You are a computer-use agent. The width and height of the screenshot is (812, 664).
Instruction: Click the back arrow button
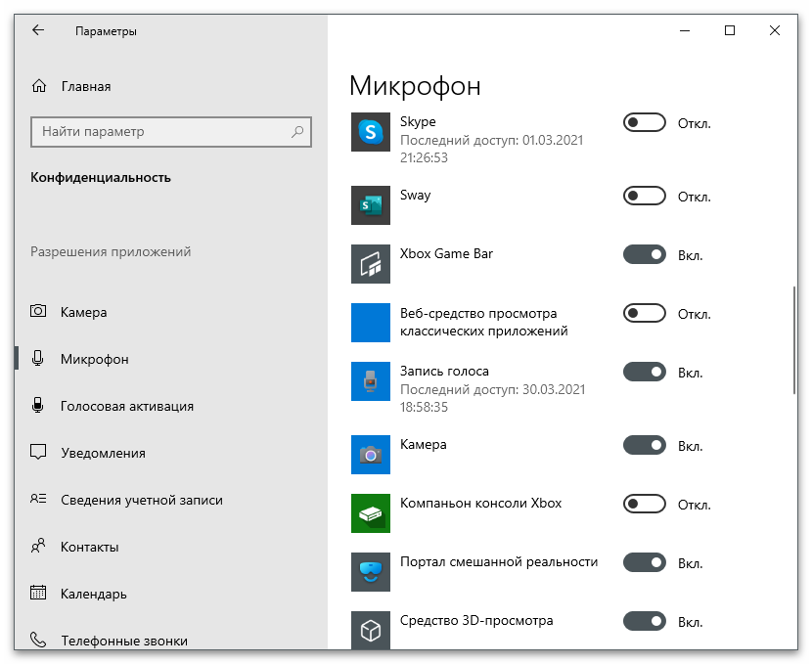[38, 30]
